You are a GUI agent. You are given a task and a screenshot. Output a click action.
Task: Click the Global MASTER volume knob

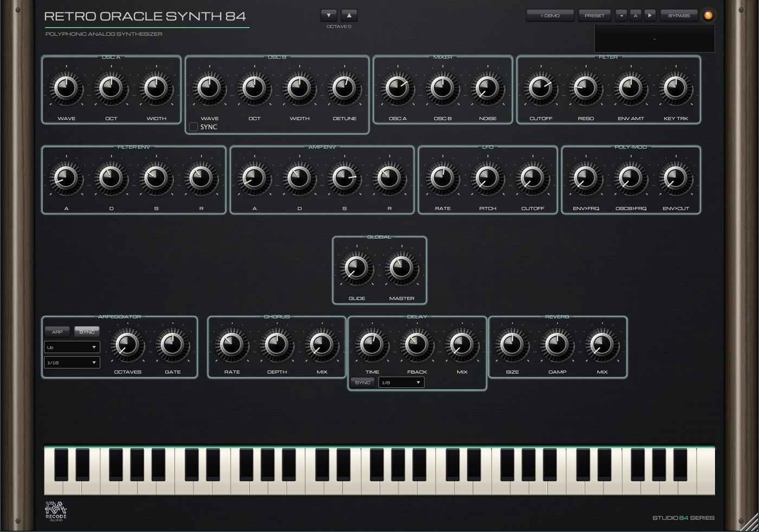coord(402,268)
